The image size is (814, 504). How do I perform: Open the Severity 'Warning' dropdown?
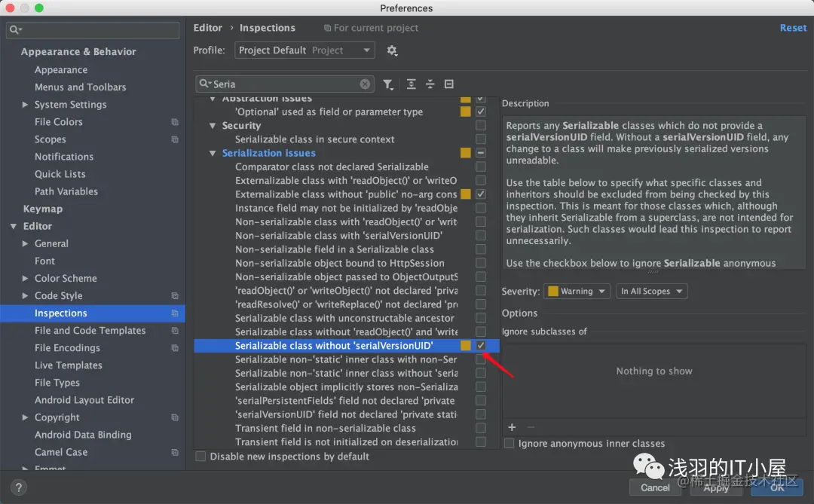pos(577,292)
